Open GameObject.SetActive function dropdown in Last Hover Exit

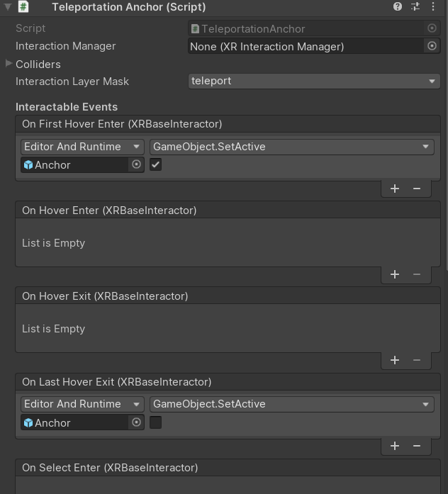point(291,404)
